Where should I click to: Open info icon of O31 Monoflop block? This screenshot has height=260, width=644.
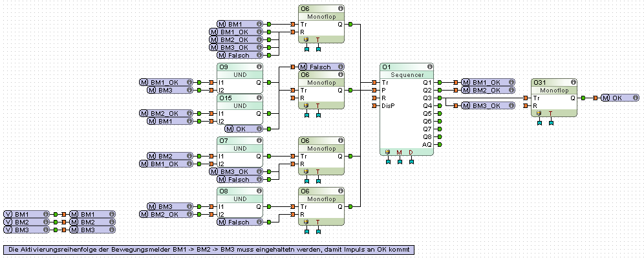pos(572,82)
